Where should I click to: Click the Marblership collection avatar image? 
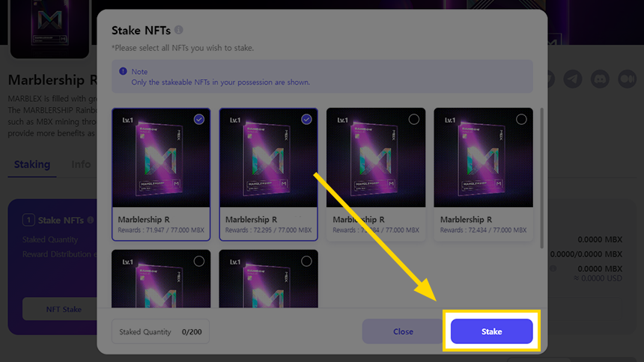[x=49, y=30]
